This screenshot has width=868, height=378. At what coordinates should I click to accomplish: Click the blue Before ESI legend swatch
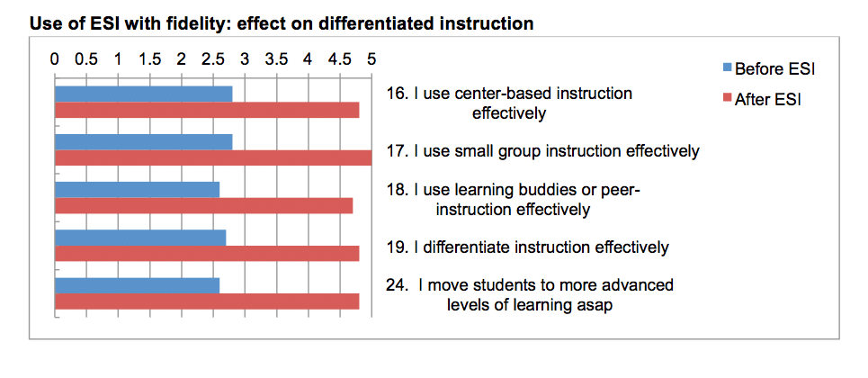click(727, 68)
